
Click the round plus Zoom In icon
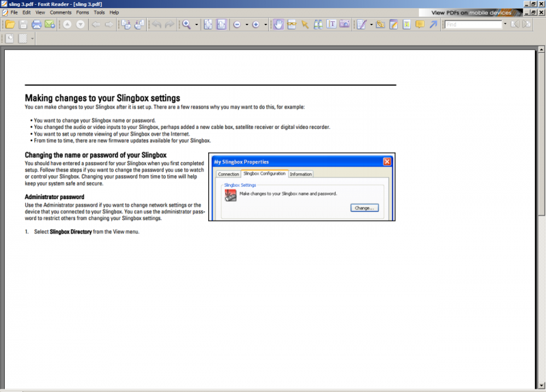pyautogui.click(x=256, y=25)
